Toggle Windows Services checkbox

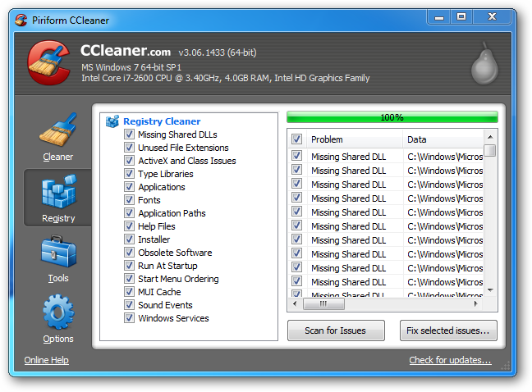coord(129,318)
